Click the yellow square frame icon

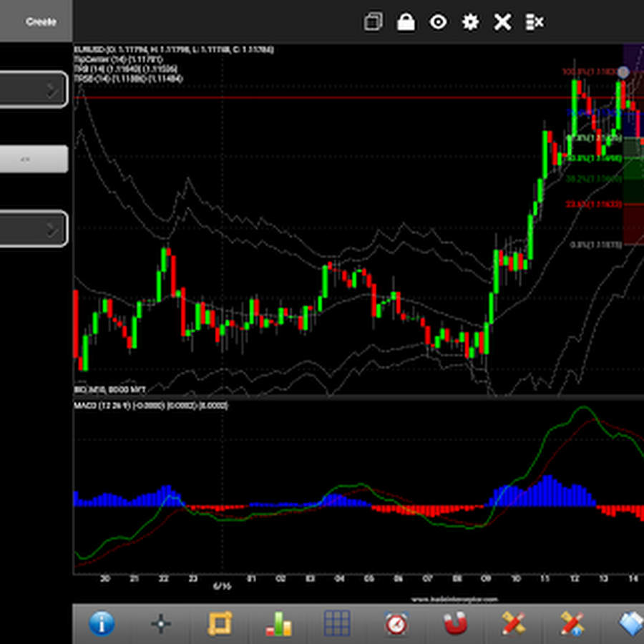coord(220,623)
